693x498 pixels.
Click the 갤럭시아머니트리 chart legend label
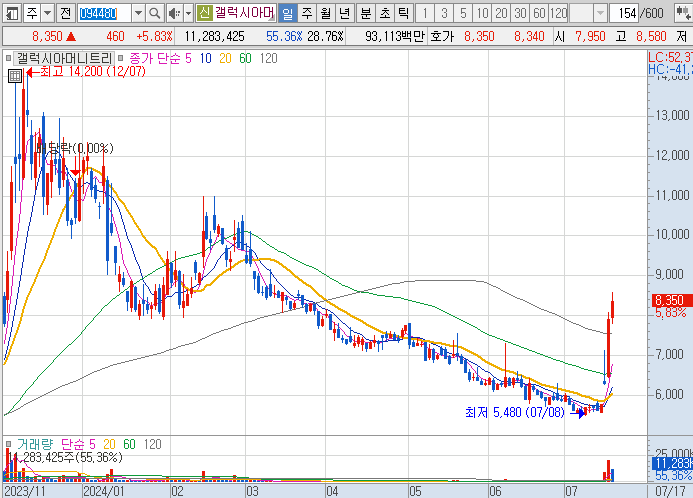point(65,58)
